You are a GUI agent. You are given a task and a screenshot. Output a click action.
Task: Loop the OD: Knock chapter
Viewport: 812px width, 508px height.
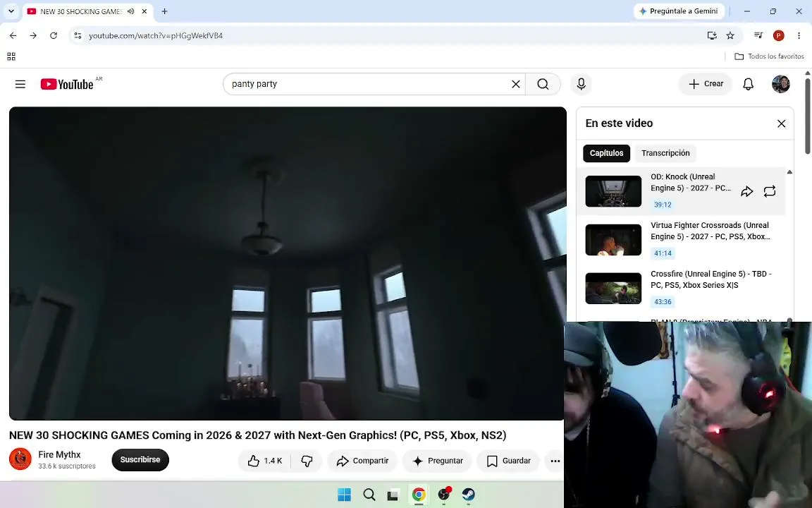tap(770, 191)
